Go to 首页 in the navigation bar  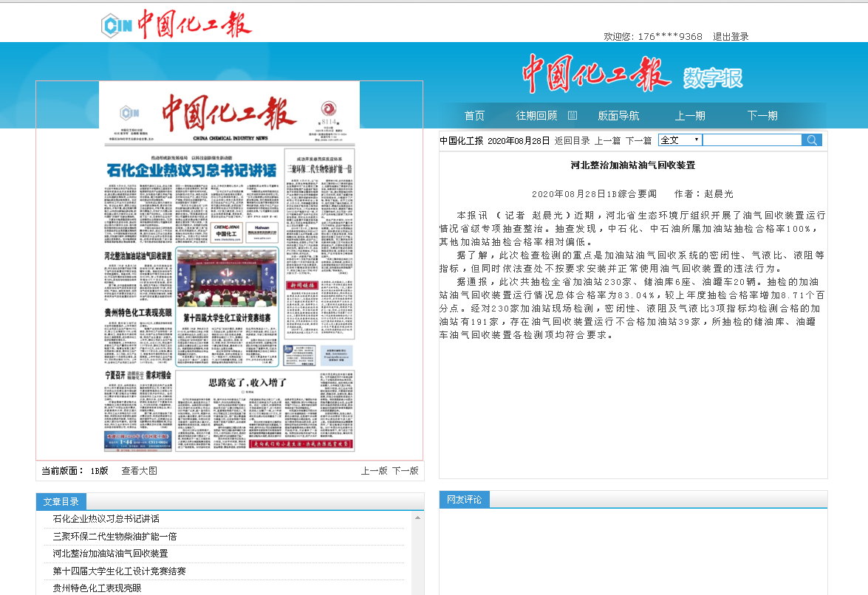coord(474,116)
